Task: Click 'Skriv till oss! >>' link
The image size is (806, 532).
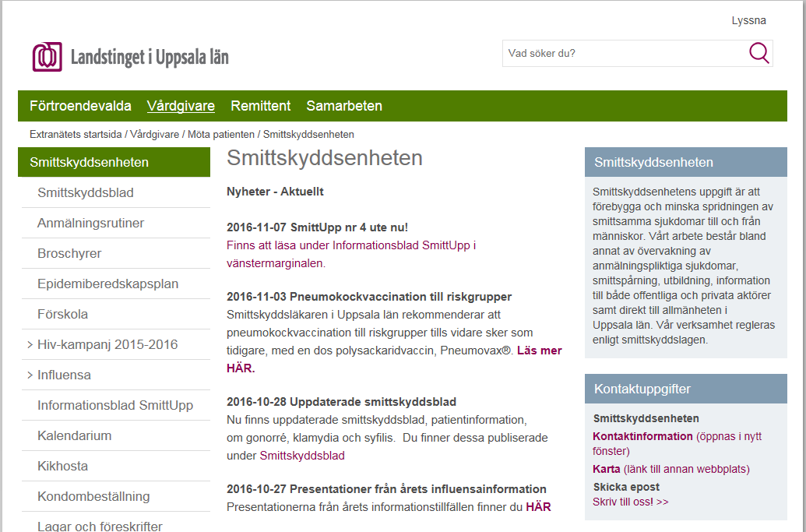Action: click(631, 502)
